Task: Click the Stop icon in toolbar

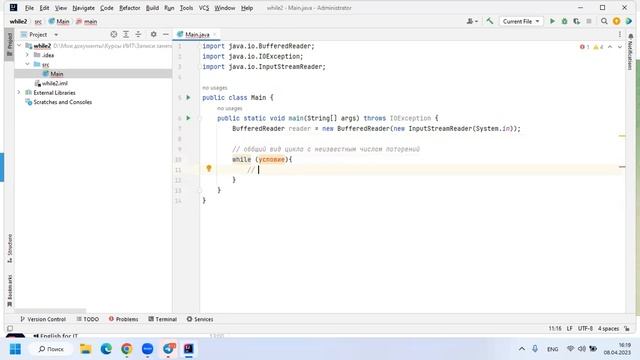Action: (589, 21)
